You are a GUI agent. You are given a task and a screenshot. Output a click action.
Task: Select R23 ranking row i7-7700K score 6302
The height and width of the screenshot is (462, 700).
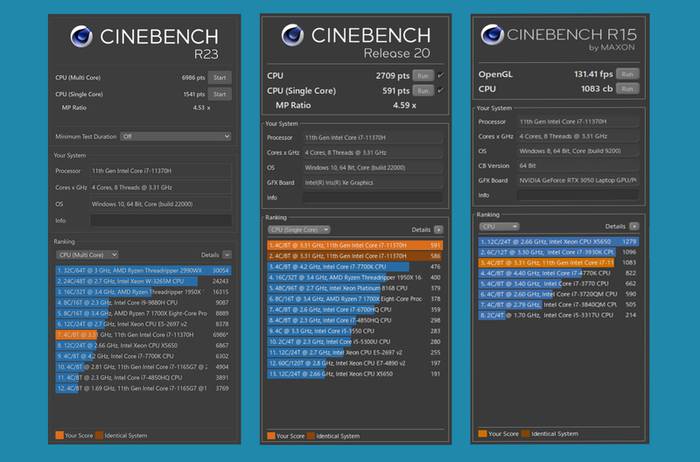click(x=143, y=356)
